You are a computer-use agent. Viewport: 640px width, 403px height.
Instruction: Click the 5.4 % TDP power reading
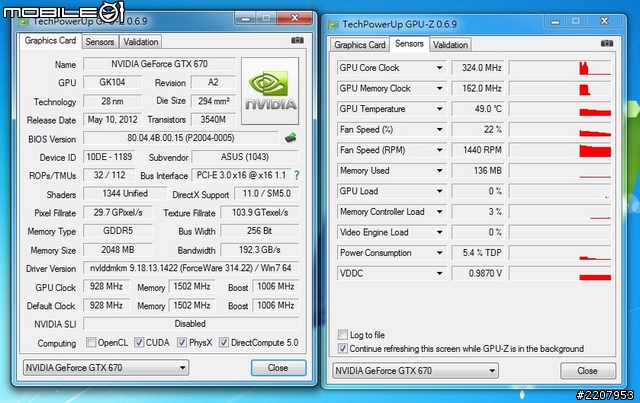point(478,253)
